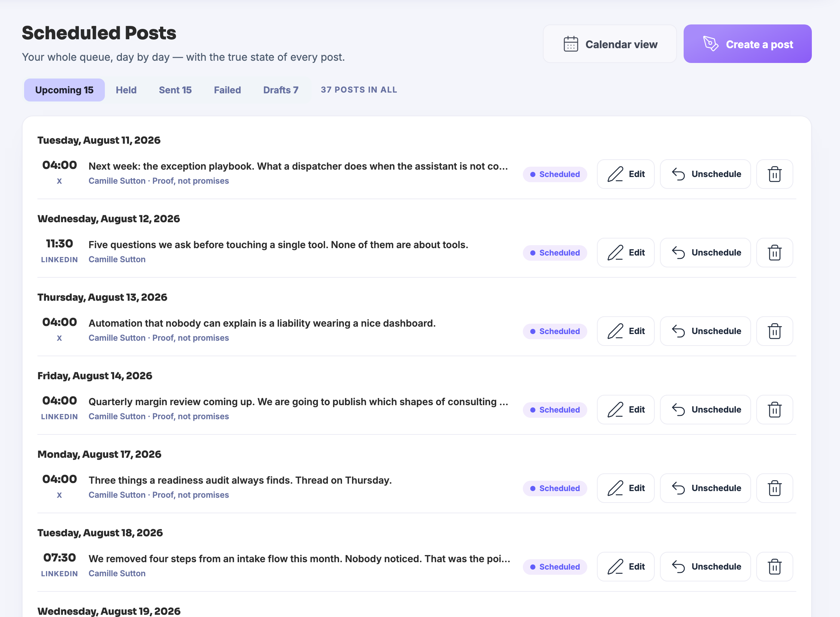Click LINKEDIN label under the 11:30 post
The height and width of the screenshot is (617, 840).
click(x=59, y=260)
